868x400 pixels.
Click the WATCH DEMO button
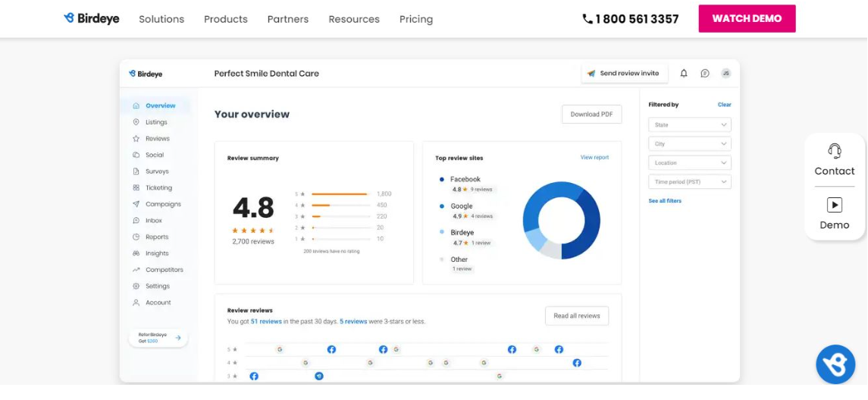747,18
